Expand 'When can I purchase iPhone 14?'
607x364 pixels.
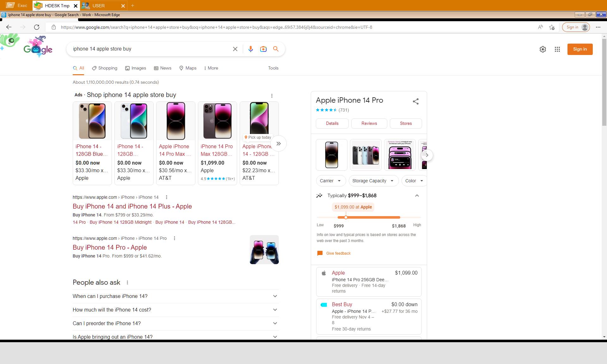(176, 296)
